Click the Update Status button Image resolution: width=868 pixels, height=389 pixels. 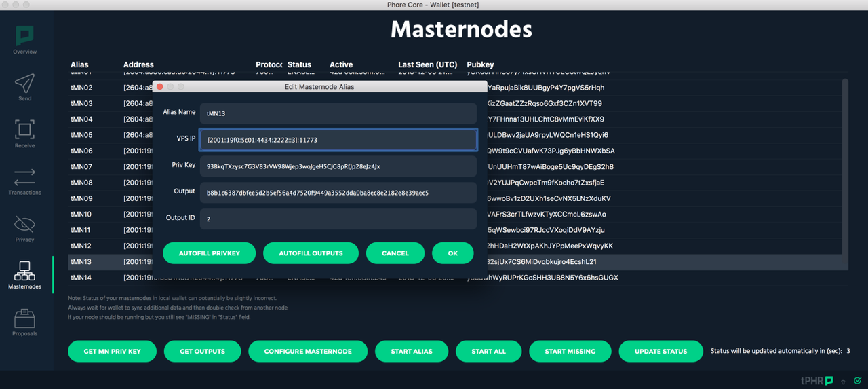(x=661, y=352)
